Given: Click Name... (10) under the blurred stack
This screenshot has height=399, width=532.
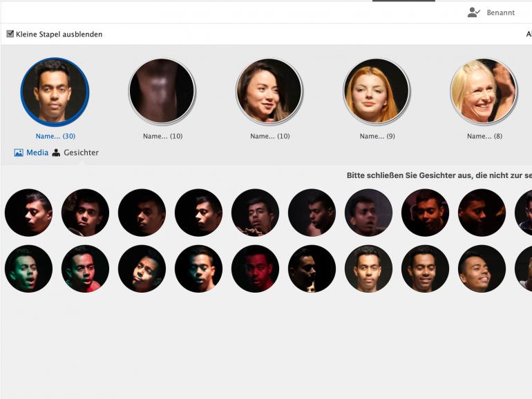Looking at the screenshot, I should [x=162, y=136].
